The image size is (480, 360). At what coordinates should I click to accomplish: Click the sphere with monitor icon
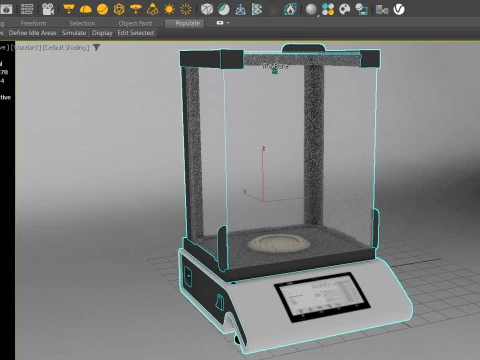coord(361,9)
